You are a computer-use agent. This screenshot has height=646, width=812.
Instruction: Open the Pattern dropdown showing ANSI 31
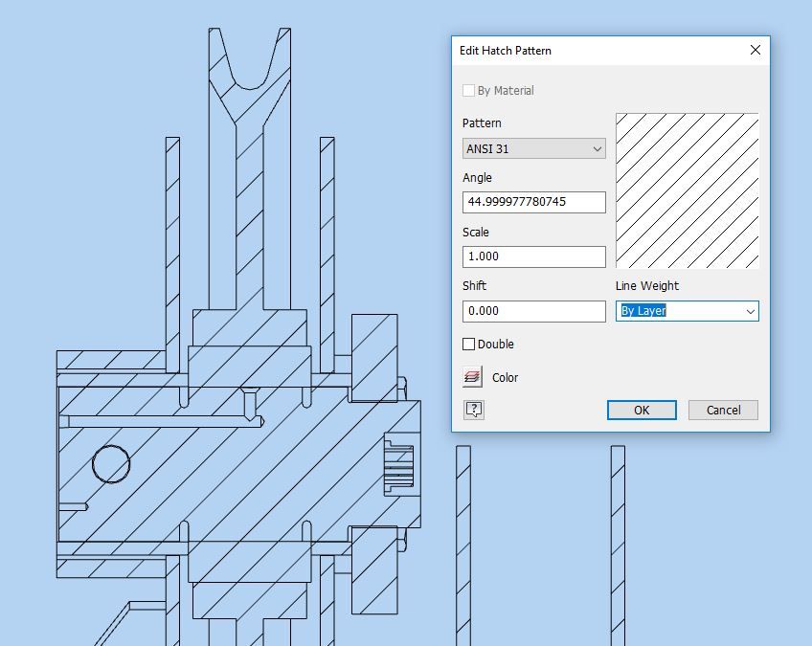point(533,148)
